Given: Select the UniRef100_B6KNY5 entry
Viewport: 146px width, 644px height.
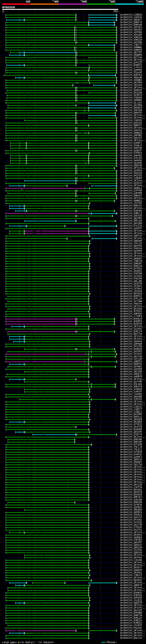Looking at the screenshot, I should pyautogui.click(x=131, y=108).
